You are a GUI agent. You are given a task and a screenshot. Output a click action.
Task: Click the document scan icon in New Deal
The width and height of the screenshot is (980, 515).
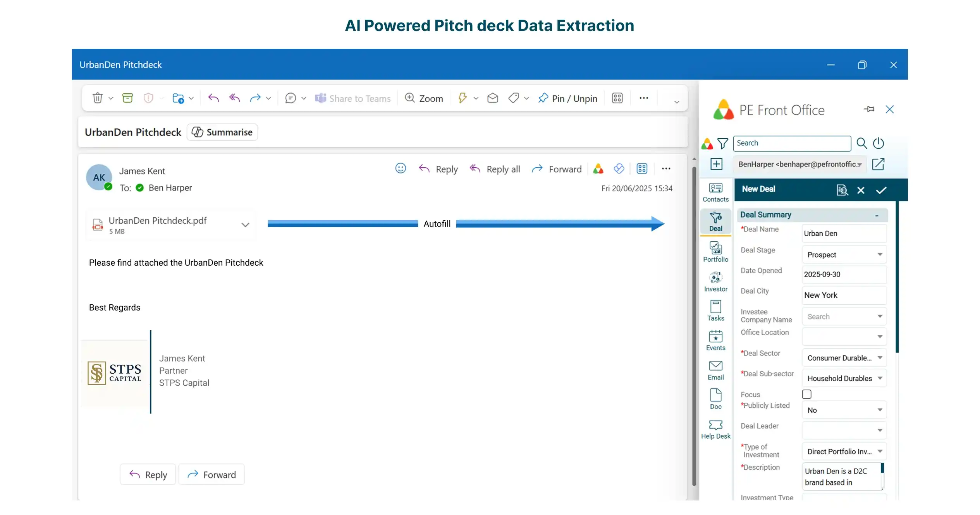pyautogui.click(x=842, y=190)
